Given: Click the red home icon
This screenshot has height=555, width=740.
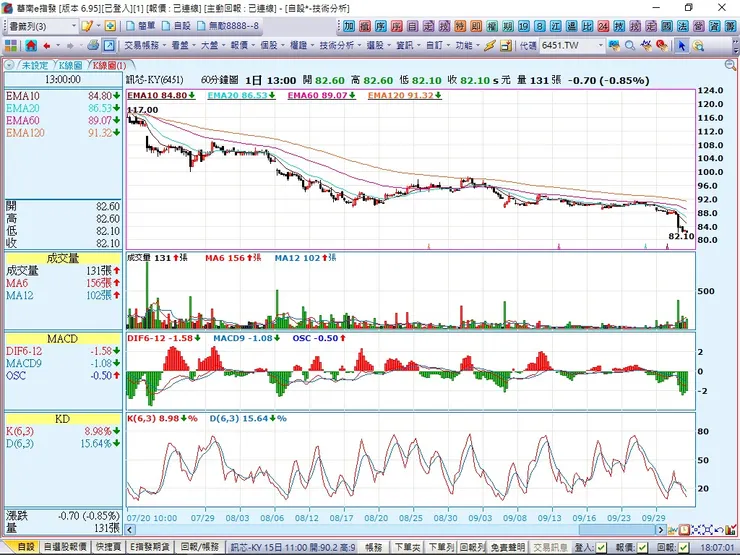Looking at the screenshot, I should [31, 46].
